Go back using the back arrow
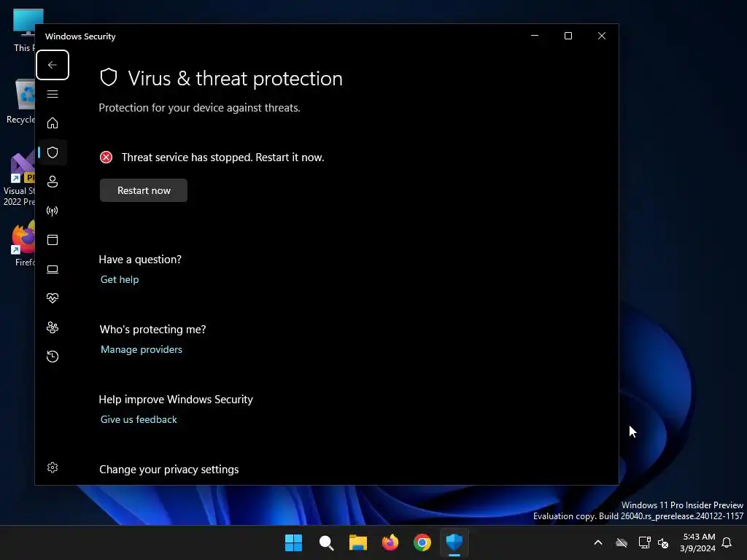This screenshot has height=560, width=747. [53, 65]
